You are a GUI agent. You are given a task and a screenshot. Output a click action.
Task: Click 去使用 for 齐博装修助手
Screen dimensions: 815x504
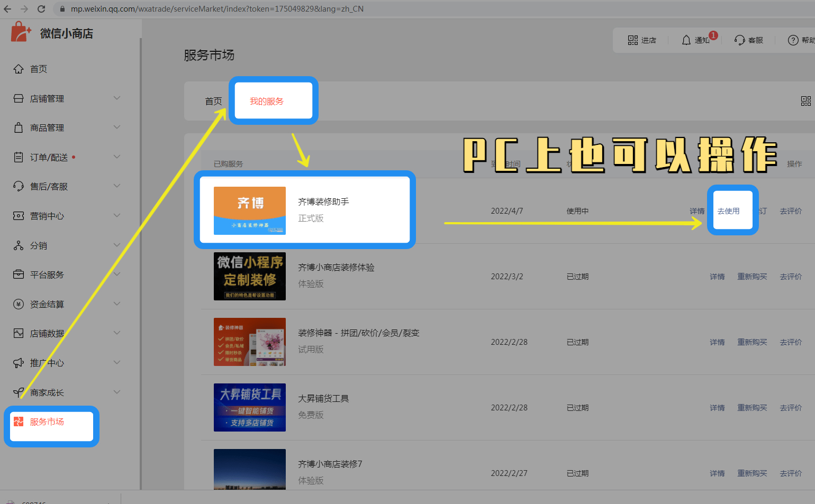728,211
